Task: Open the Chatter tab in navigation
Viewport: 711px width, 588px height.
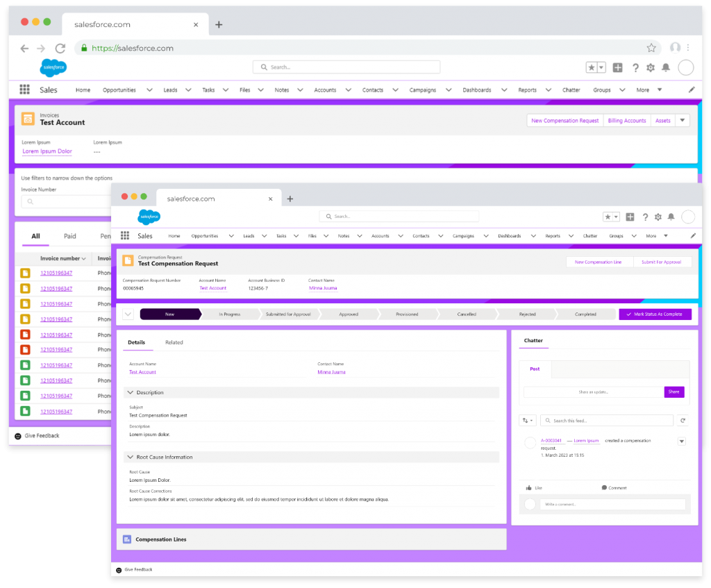Action: [589, 235]
